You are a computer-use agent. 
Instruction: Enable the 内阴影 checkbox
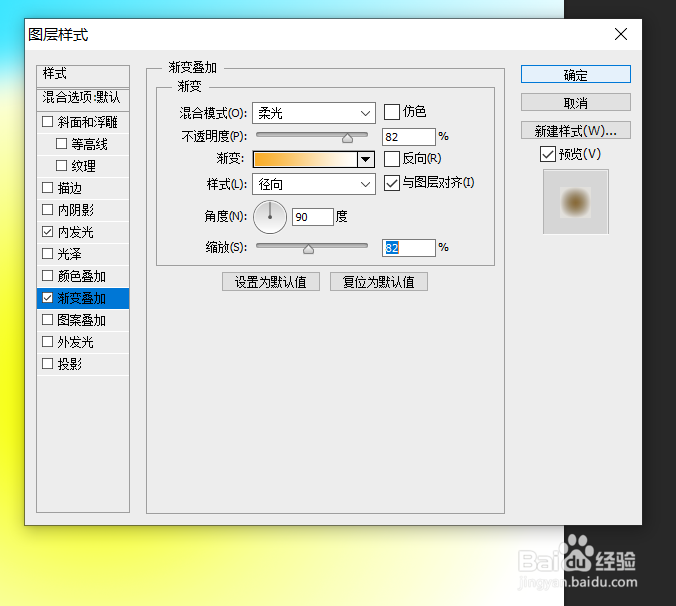tap(47, 209)
